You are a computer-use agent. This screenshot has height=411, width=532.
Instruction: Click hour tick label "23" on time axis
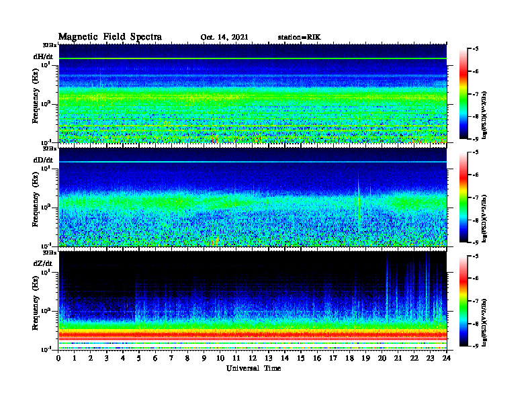[430, 358]
